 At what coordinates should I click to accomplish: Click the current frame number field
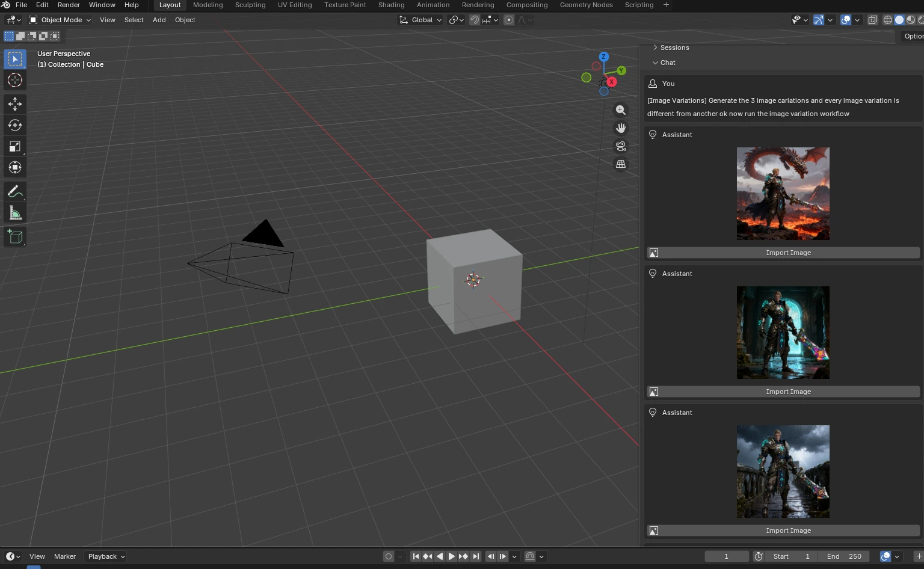point(727,556)
